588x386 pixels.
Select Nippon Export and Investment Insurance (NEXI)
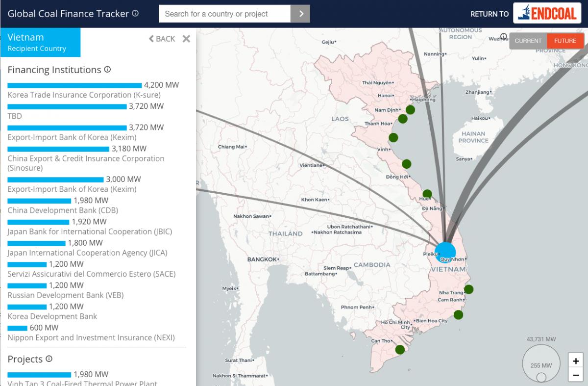tap(91, 337)
